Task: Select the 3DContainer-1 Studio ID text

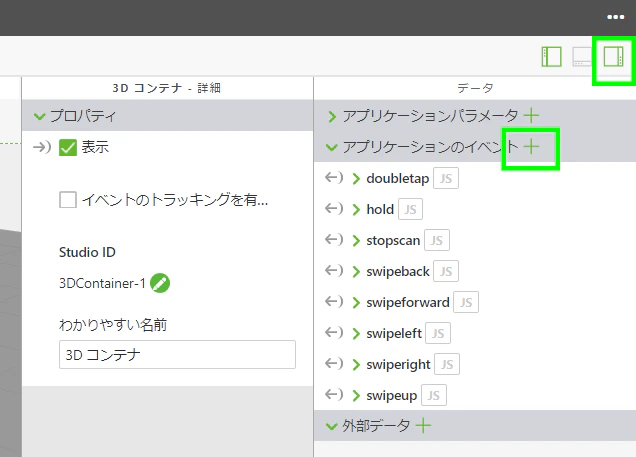Action: [102, 283]
